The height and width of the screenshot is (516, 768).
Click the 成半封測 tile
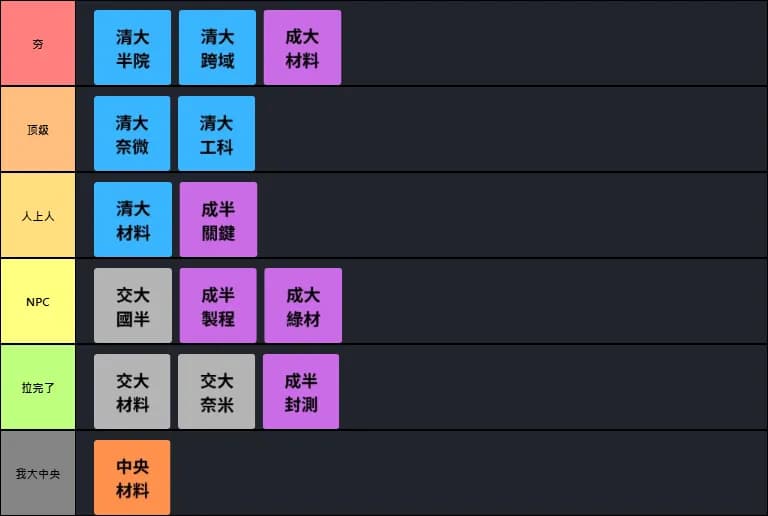pos(301,392)
